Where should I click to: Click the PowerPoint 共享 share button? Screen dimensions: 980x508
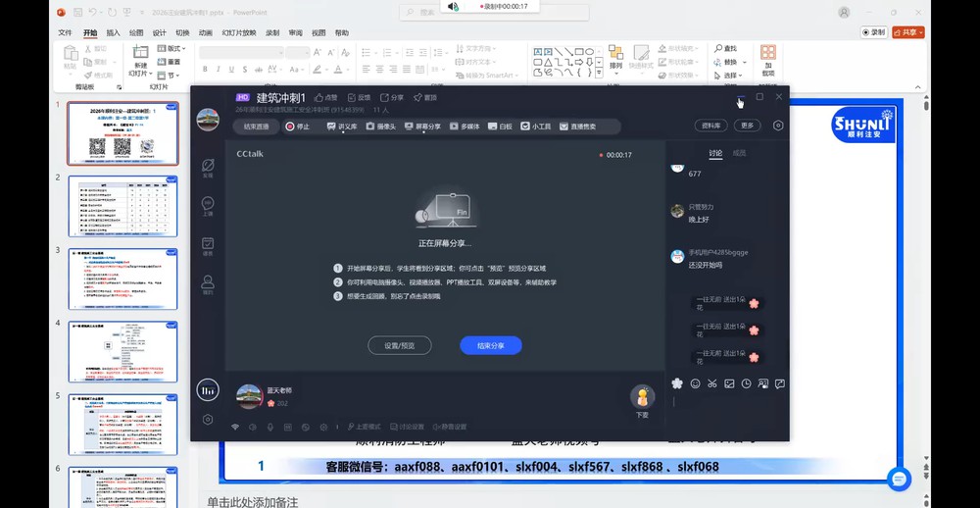(908, 32)
